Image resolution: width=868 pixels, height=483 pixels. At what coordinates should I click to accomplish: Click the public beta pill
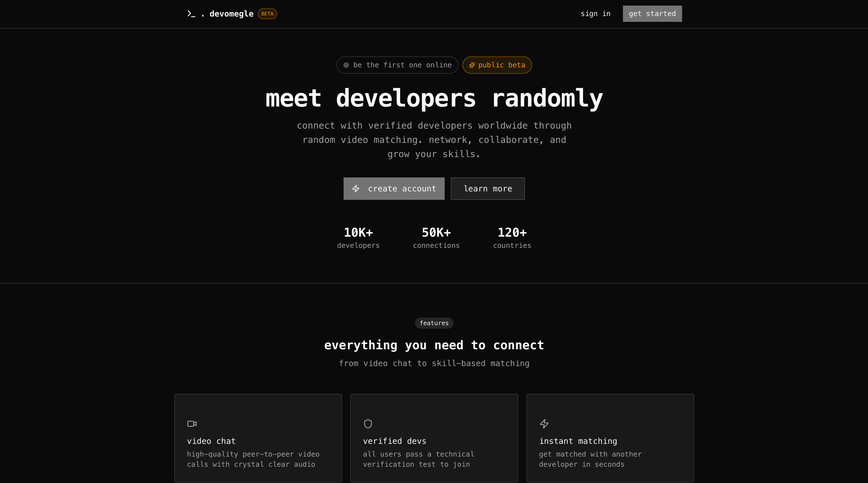[x=497, y=65]
